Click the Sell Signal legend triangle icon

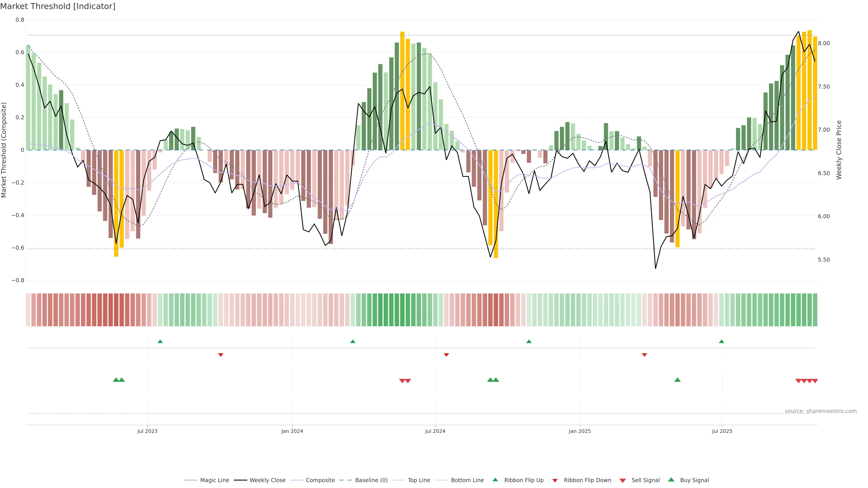tap(622, 481)
